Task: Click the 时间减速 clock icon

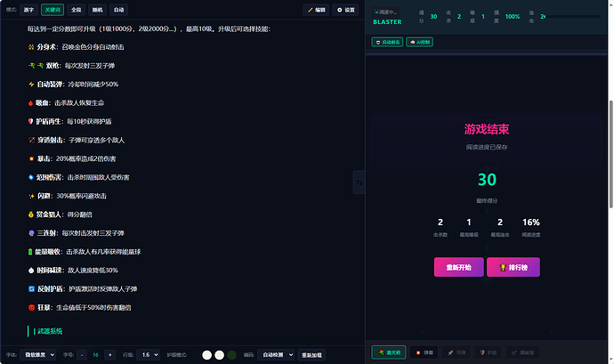Action: tap(31, 271)
